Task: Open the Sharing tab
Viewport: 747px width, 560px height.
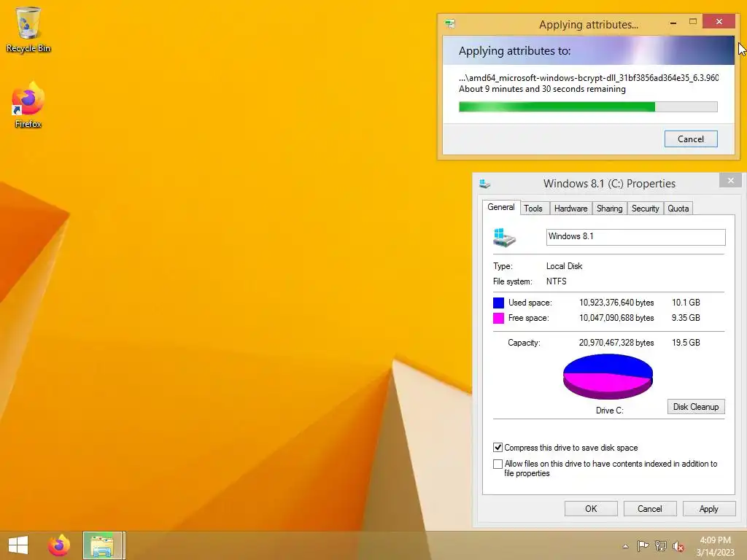Action: (x=609, y=208)
